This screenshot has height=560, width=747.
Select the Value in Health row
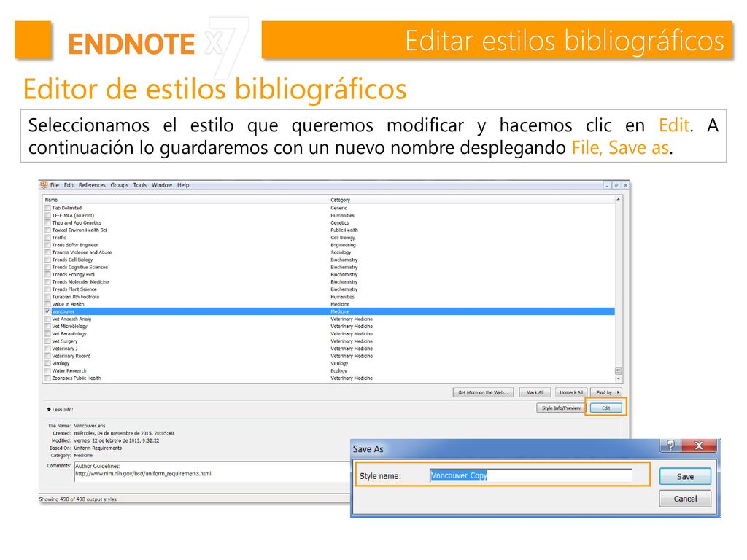(329, 304)
